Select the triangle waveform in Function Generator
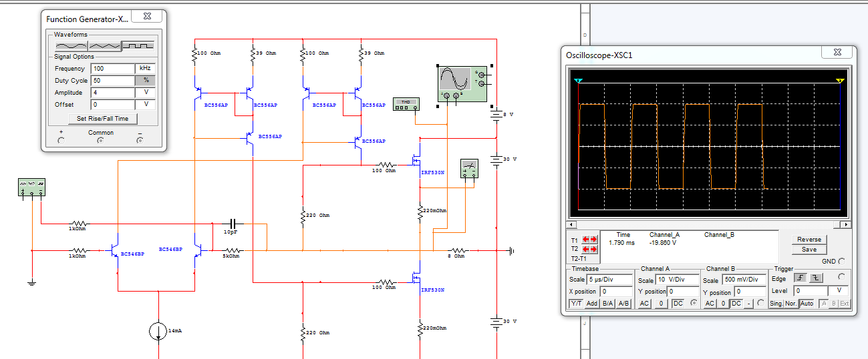 coord(104,45)
